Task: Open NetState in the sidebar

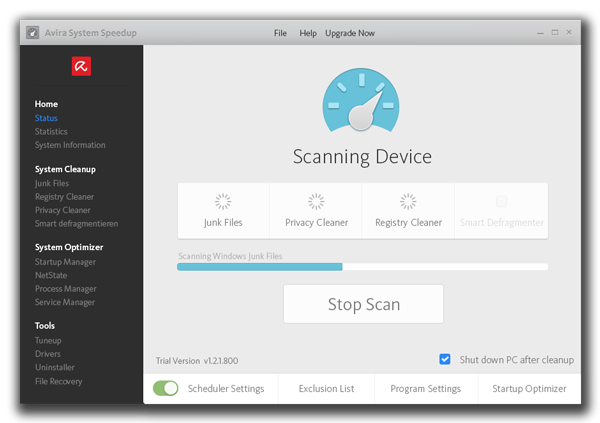Action: 51,275
